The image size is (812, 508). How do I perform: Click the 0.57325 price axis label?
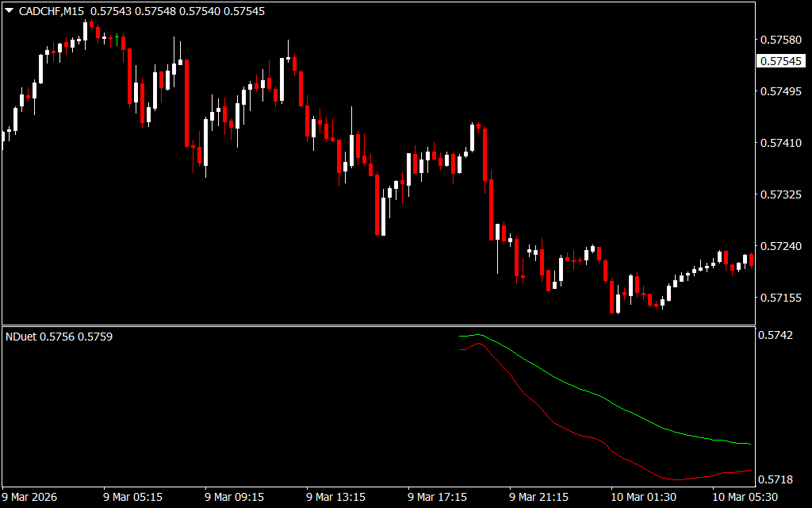[x=779, y=194]
